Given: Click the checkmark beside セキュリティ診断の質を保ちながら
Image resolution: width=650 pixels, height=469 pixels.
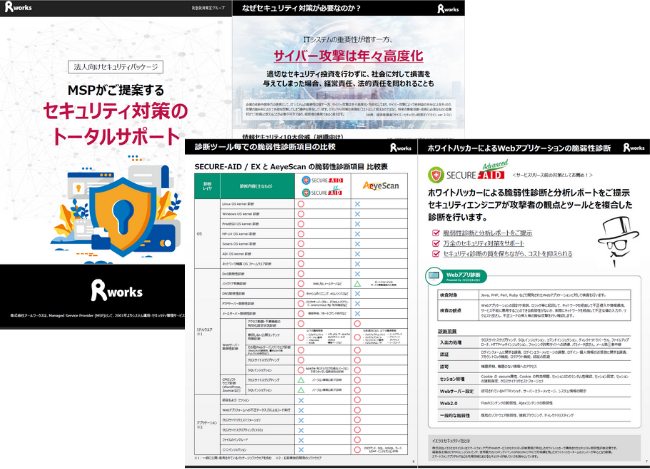Looking at the screenshot, I should 435,253.
